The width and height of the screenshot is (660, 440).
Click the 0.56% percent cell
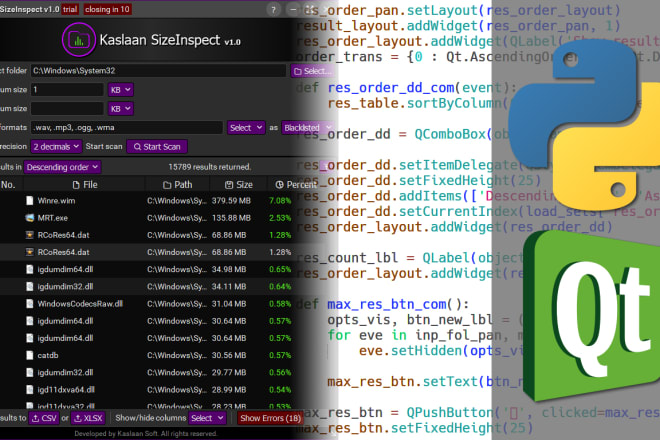click(x=280, y=373)
